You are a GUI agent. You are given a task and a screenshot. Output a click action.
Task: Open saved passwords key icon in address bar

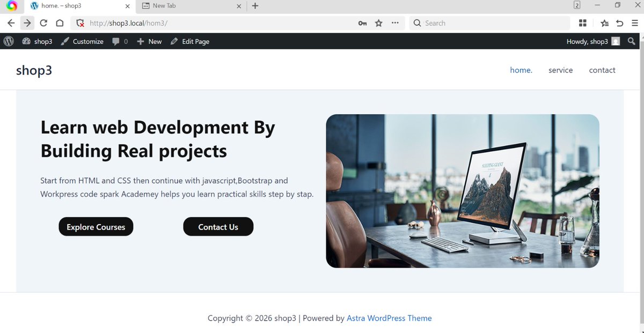363,23
